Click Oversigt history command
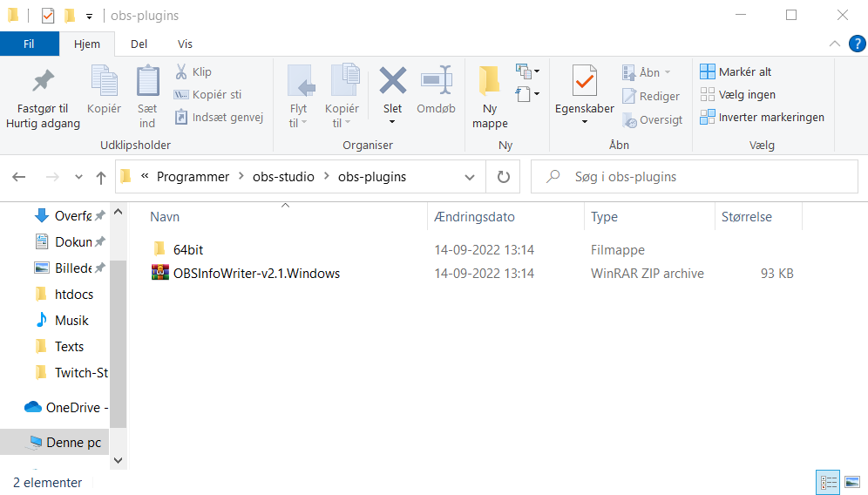Viewport: 868px width, 495px height. click(x=652, y=120)
